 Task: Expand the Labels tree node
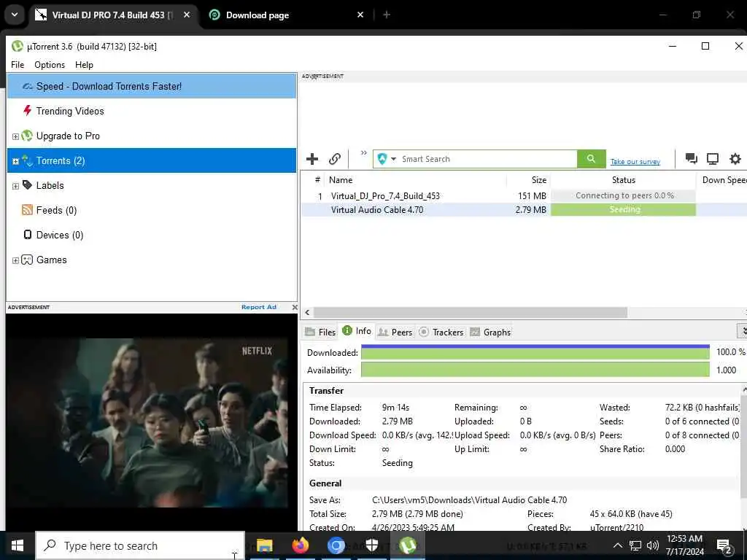click(x=15, y=186)
